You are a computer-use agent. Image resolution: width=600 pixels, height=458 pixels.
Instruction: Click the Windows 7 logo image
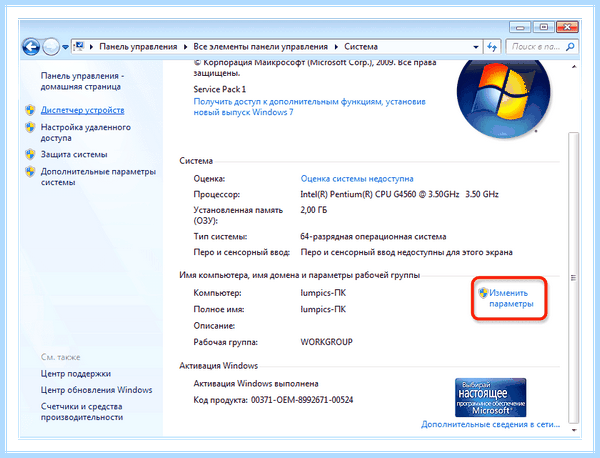coord(504,97)
